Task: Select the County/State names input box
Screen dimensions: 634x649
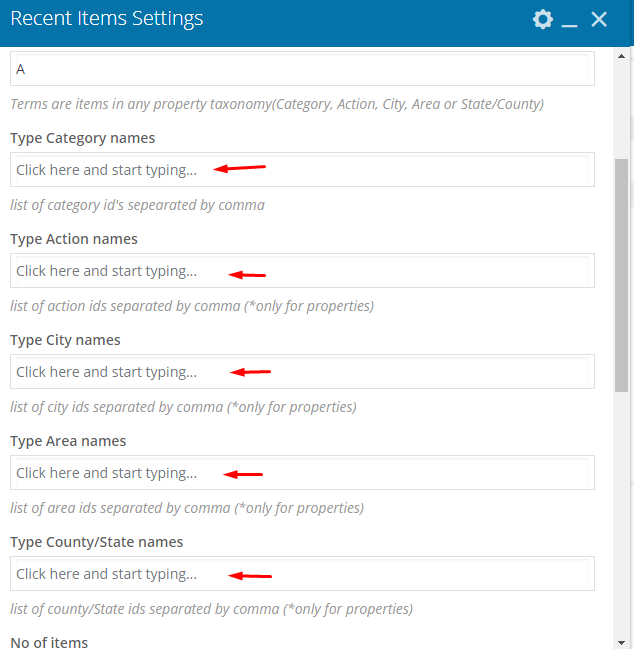Action: pyautogui.click(x=302, y=573)
